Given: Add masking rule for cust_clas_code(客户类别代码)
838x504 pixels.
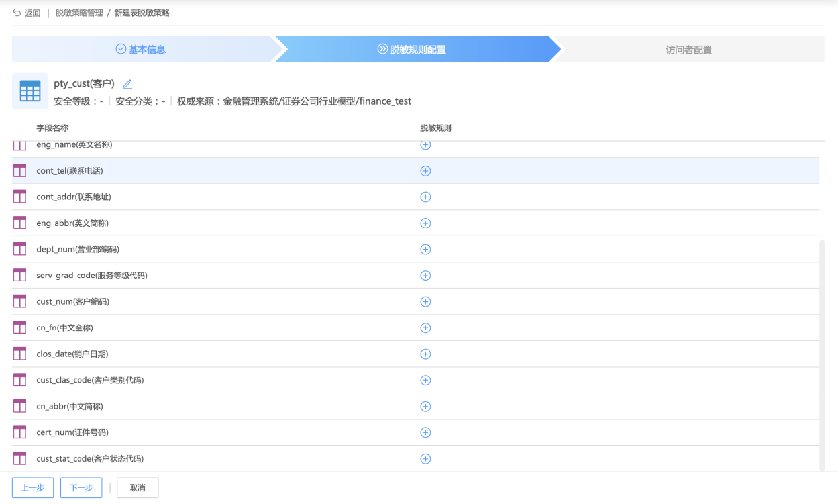Looking at the screenshot, I should [x=425, y=380].
